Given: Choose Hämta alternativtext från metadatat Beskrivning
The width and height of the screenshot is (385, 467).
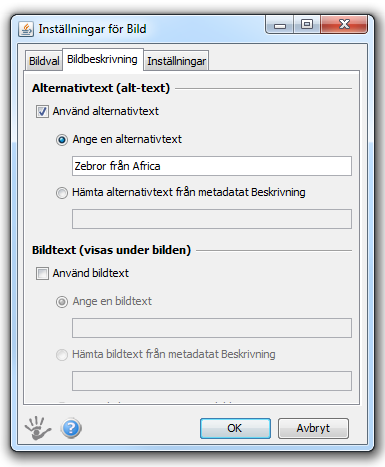Looking at the screenshot, I should (62, 193).
